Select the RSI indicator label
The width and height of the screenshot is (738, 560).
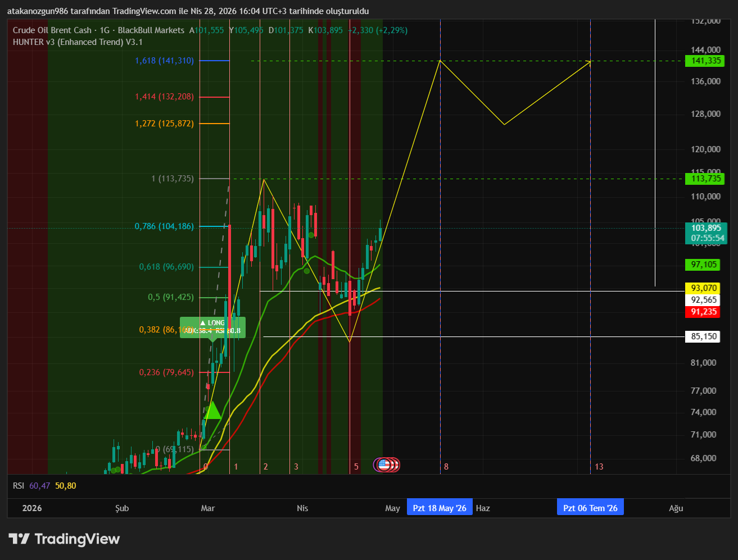(x=19, y=486)
